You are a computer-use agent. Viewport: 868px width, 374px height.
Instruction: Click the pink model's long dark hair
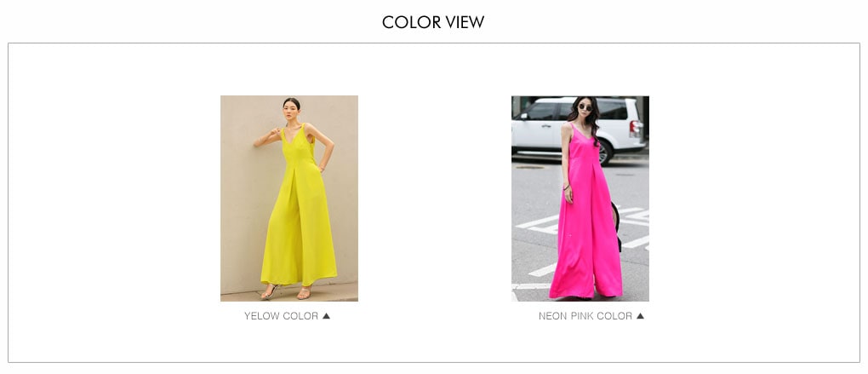[590, 119]
